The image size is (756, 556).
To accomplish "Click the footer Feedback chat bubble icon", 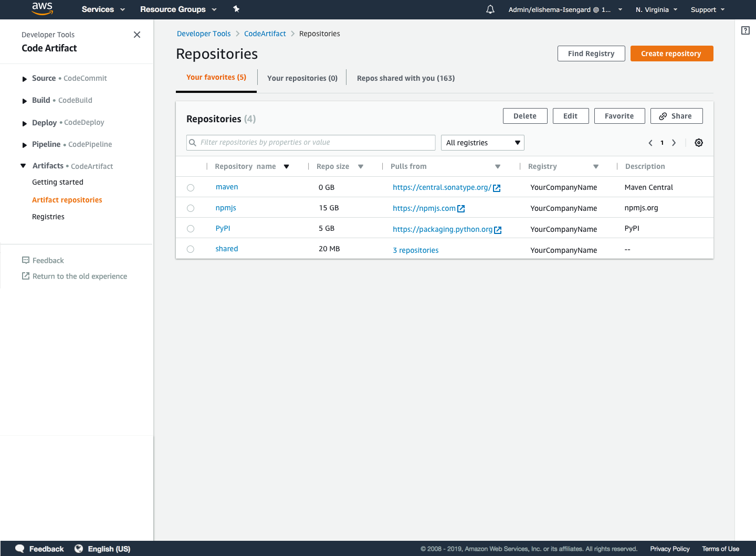I will [x=20, y=549].
